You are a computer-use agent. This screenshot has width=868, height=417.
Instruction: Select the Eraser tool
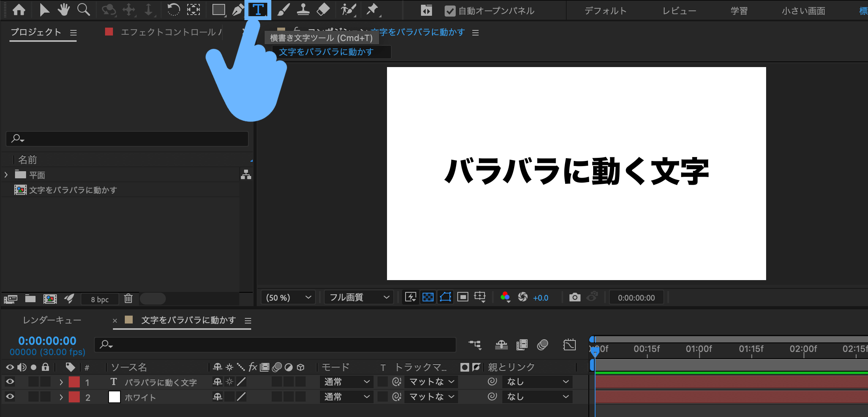(x=323, y=10)
